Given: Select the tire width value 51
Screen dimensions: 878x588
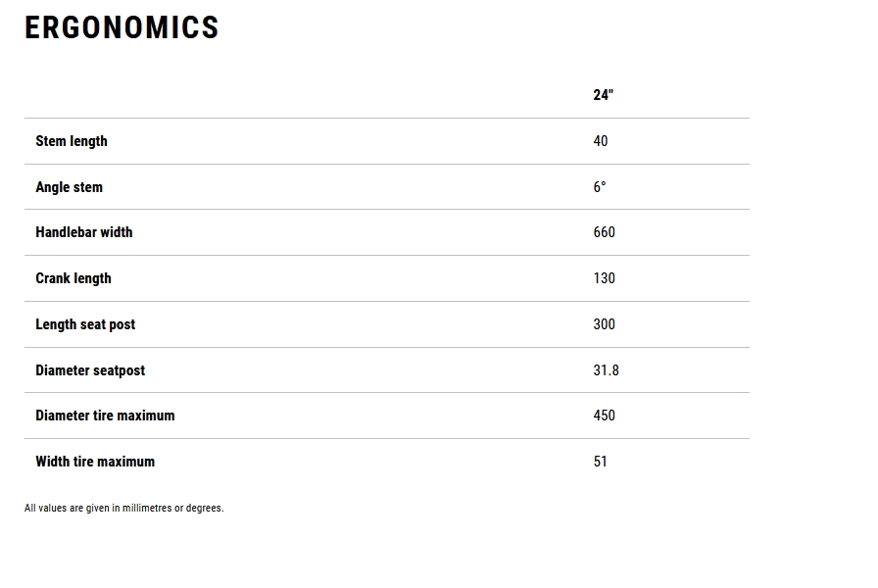Looking at the screenshot, I should pos(601,462).
